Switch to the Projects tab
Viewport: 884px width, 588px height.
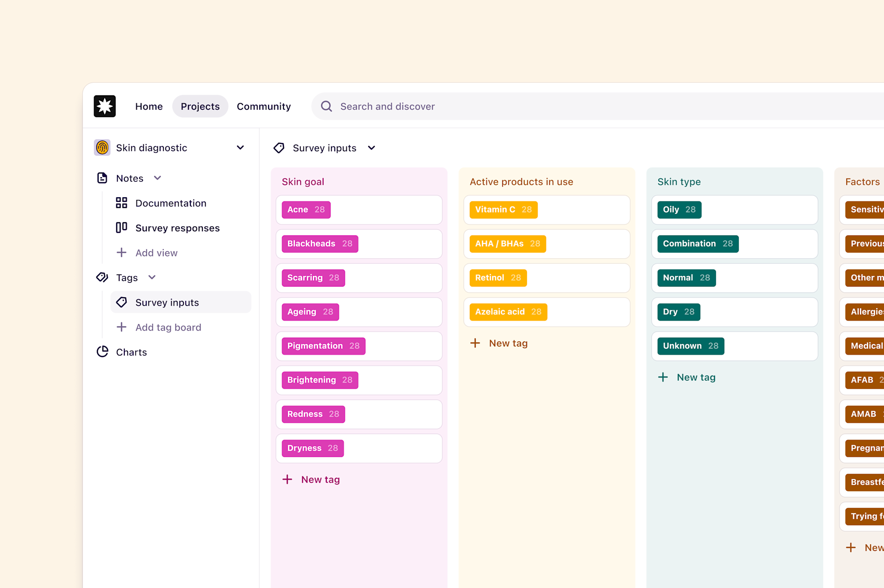click(200, 107)
